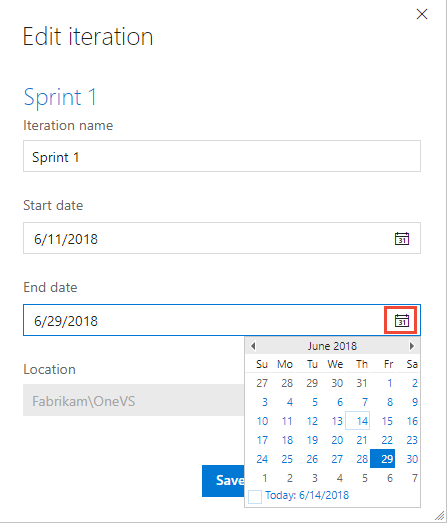Click the Iteration name input field
Viewport: 447px width, 523px height.
[x=222, y=156]
